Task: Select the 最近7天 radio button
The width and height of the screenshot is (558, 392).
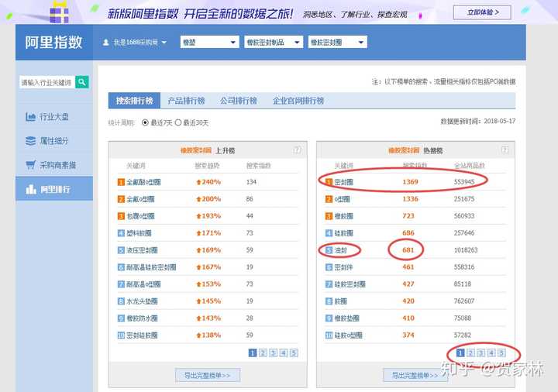Action: click(x=145, y=122)
